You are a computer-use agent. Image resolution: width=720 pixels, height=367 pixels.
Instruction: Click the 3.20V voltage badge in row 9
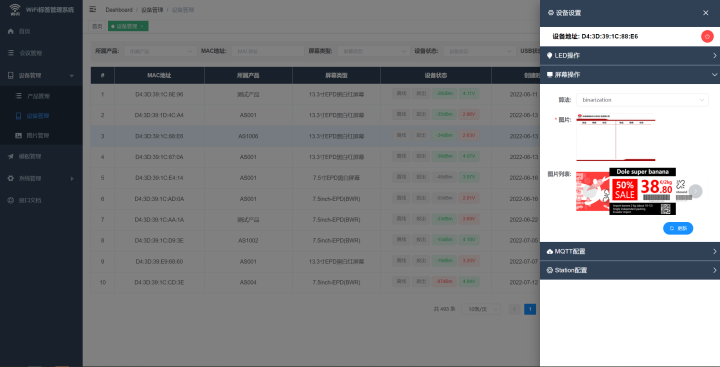(x=468, y=261)
